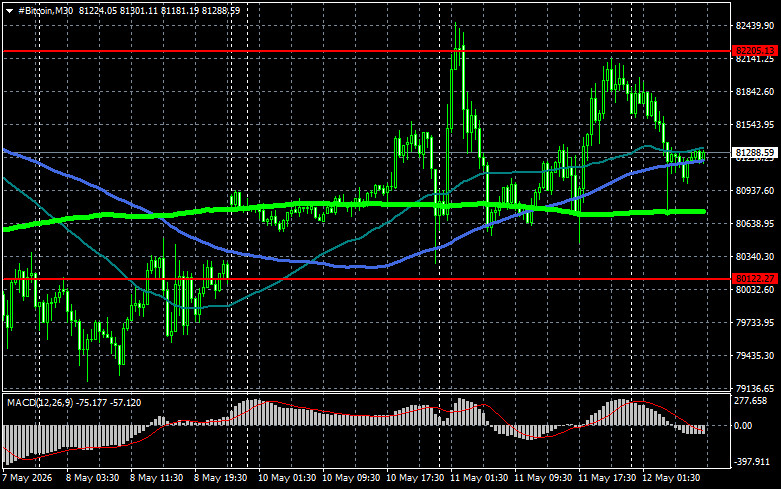Click the time axis label 10 May 17:30
The width and height of the screenshot is (781, 489).
(415, 478)
